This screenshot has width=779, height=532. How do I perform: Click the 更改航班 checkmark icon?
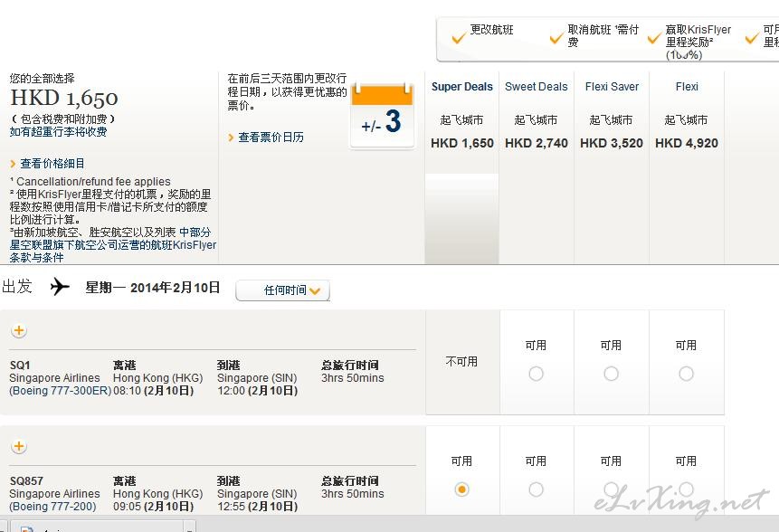click(459, 38)
